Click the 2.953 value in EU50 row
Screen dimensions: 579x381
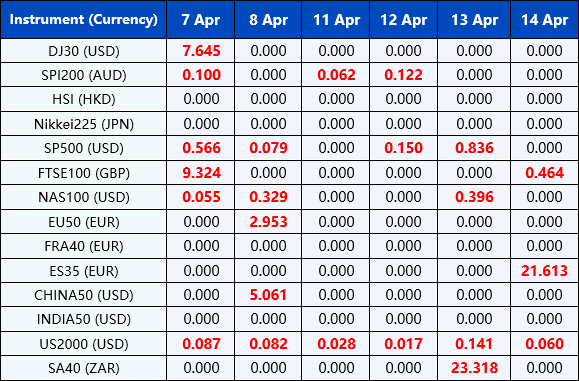click(268, 222)
